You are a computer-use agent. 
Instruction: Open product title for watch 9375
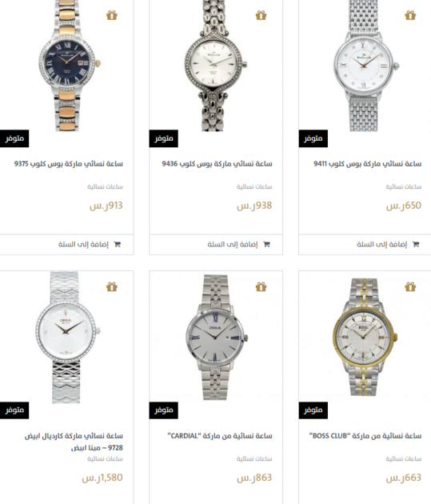pos(69,164)
